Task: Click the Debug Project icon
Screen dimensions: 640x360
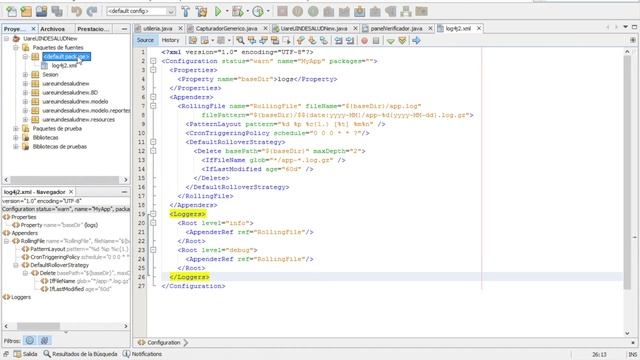Action: [237, 11]
